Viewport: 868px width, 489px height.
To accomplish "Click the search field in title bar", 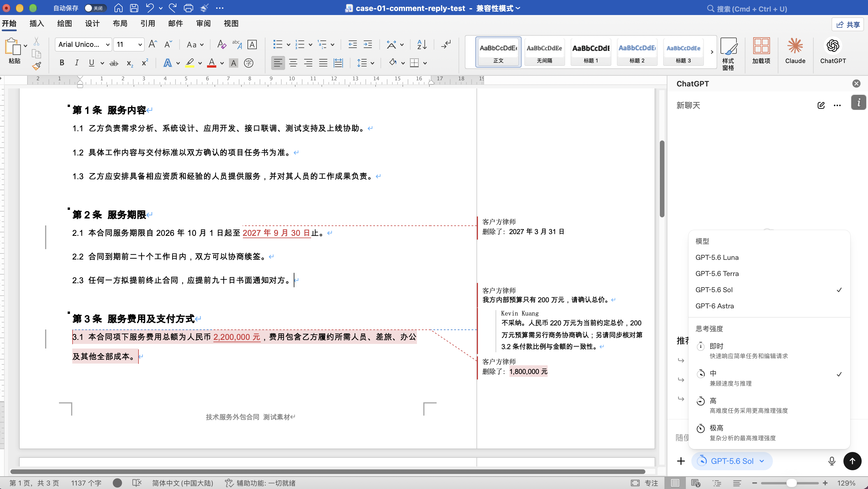I will click(746, 8).
